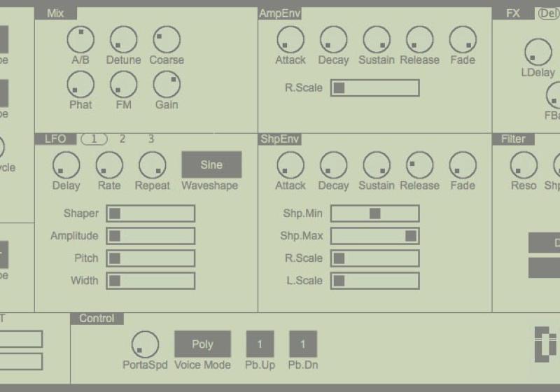Click the Pb.Dn value box
This screenshot has width=560, height=392.
303,344
